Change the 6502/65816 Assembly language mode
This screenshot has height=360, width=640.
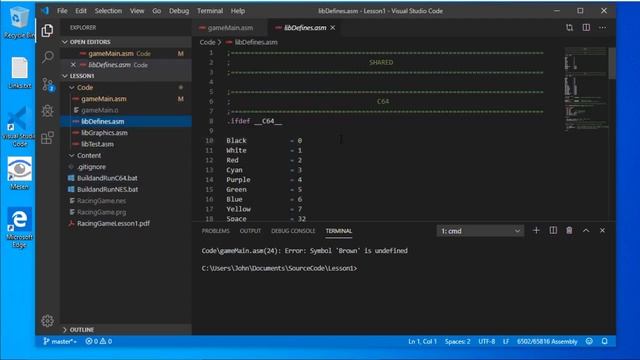547,341
